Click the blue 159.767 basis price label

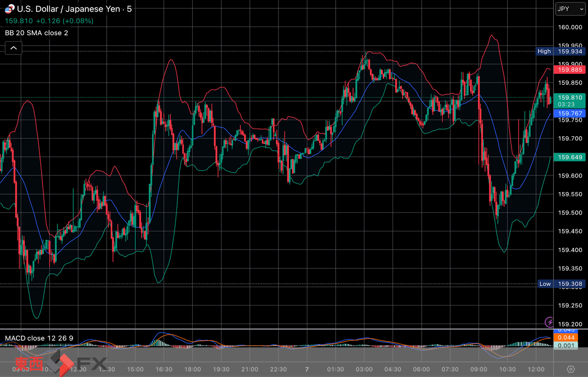point(569,113)
